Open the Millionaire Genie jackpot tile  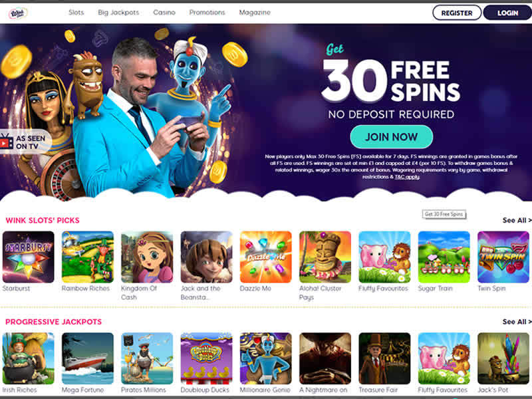pyautogui.click(x=265, y=358)
